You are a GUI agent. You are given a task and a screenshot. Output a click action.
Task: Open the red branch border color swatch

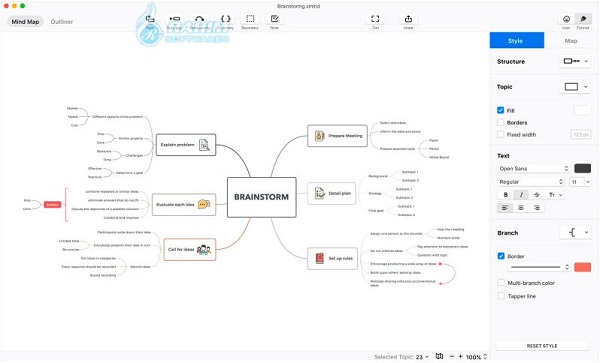point(582,267)
